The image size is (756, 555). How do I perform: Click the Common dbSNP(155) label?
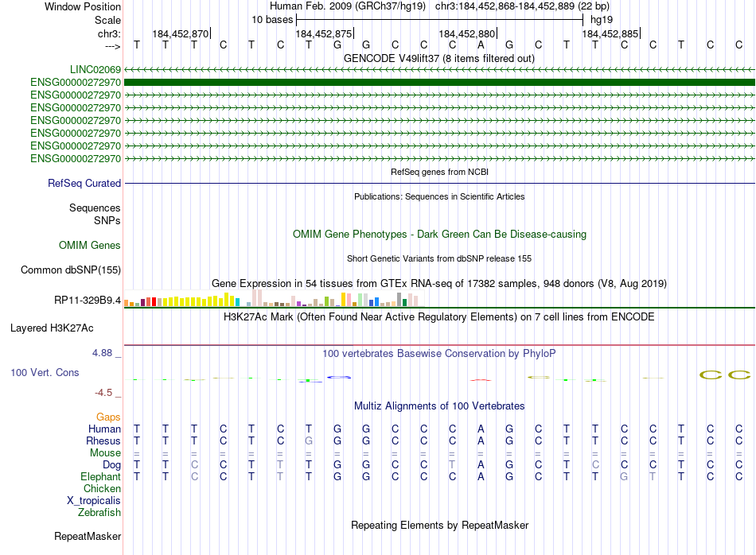coord(71,270)
